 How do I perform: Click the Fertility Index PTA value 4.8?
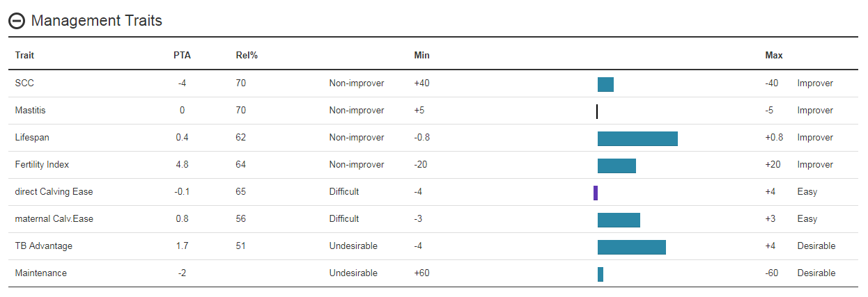[x=182, y=164]
